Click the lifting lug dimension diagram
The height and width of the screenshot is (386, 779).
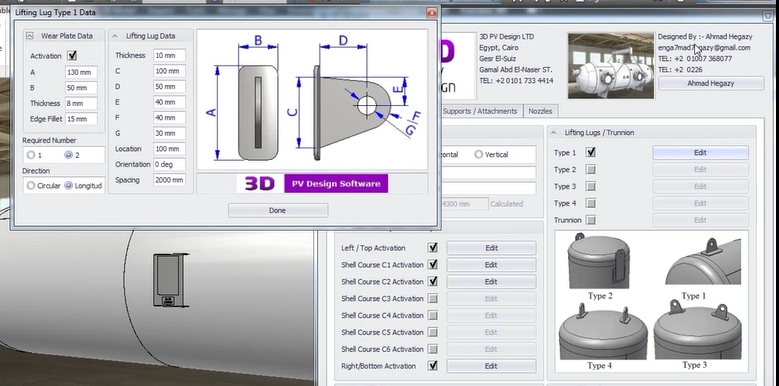(x=312, y=99)
